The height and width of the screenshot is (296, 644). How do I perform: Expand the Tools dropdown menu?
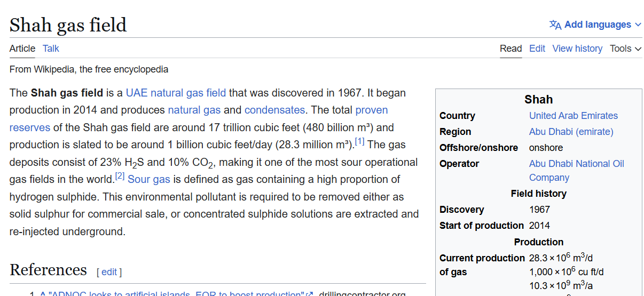tap(626, 49)
